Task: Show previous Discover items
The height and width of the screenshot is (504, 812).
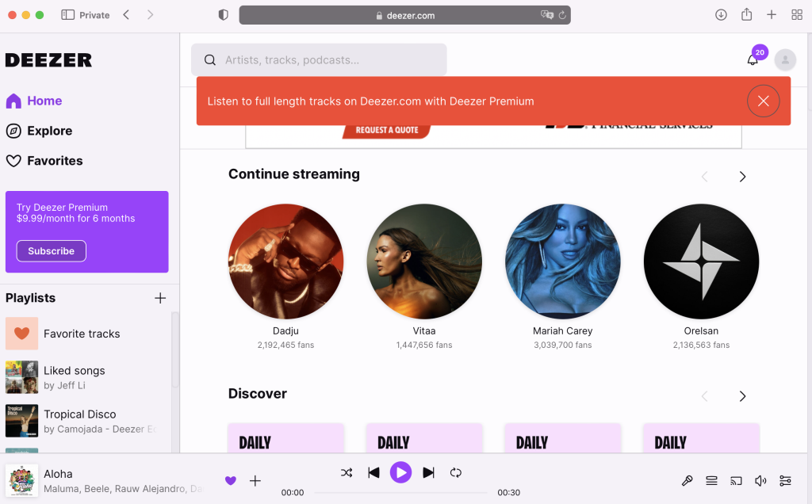Action: coord(705,396)
